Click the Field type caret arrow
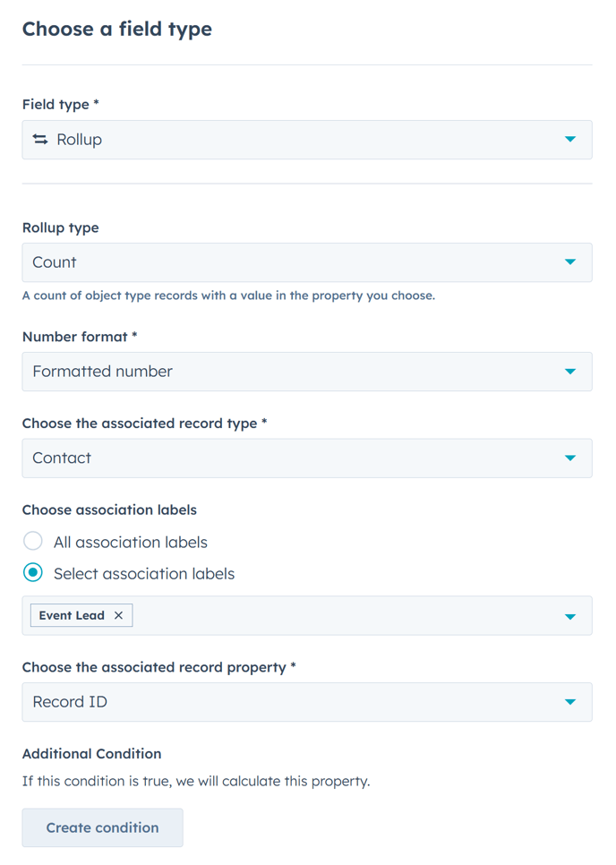 pos(570,140)
